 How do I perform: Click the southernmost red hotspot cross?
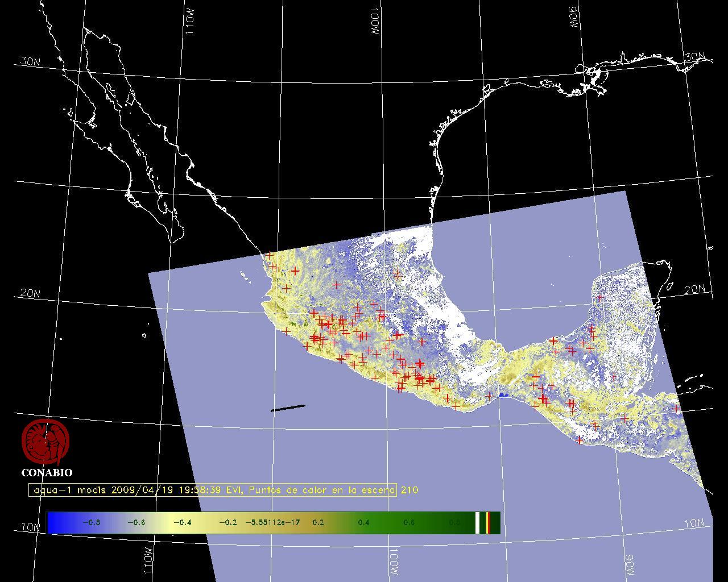tap(579, 440)
